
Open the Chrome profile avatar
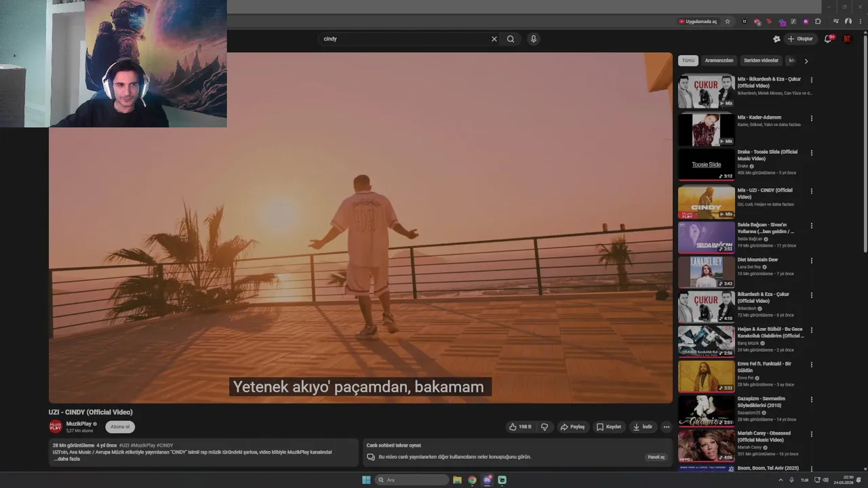(848, 21)
